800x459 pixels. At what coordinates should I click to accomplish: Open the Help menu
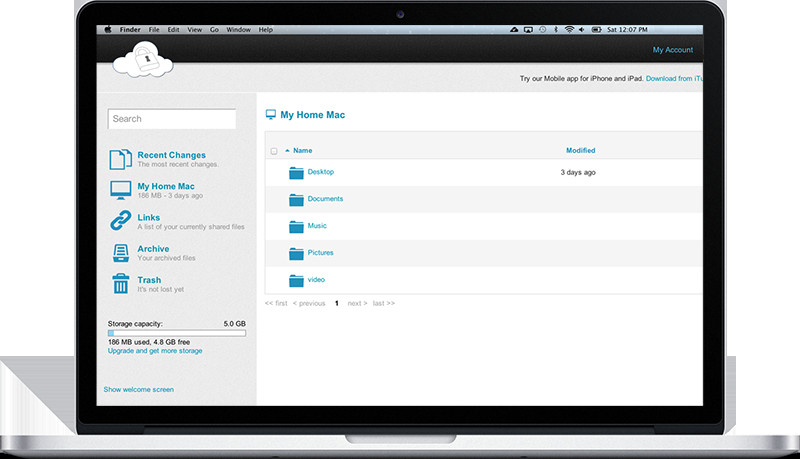coord(265,30)
